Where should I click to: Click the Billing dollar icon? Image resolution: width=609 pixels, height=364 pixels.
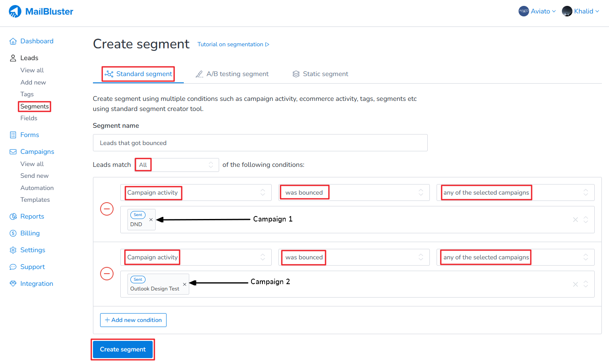tap(13, 233)
